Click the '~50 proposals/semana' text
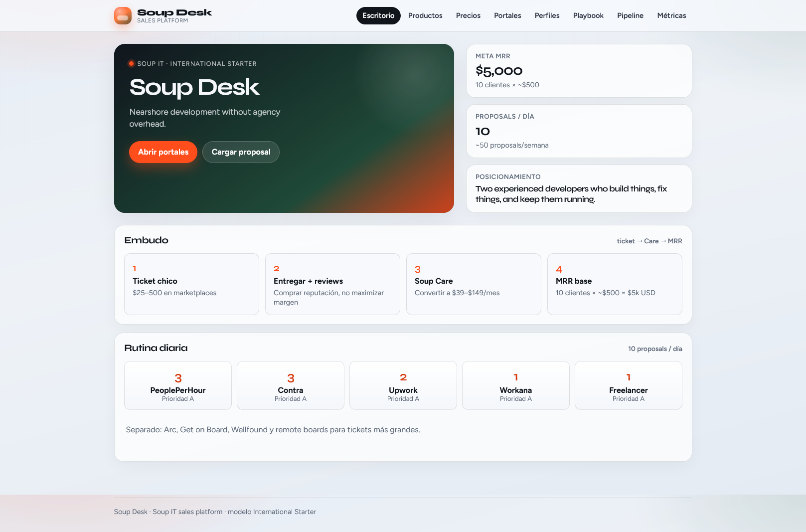This screenshot has height=532, width=806. 512,145
